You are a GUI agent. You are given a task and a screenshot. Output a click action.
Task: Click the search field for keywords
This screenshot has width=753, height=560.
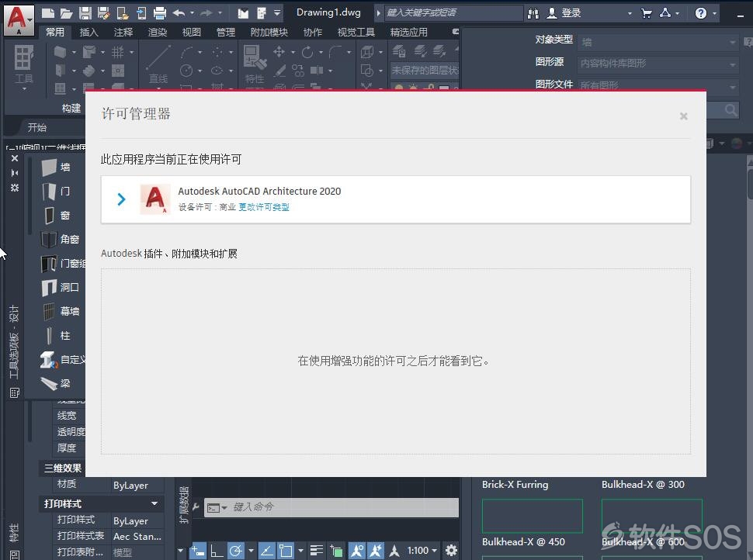point(453,13)
